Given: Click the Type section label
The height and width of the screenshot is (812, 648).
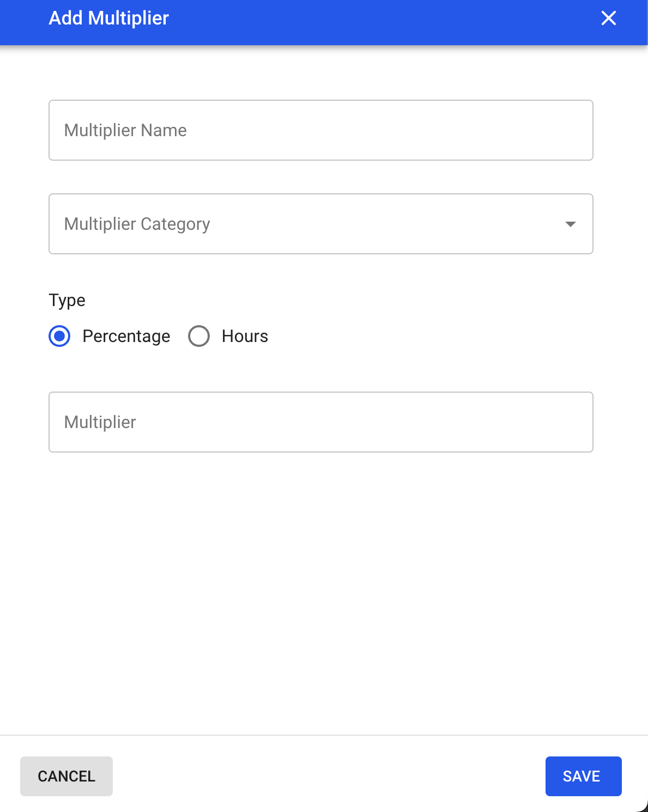Looking at the screenshot, I should tap(67, 300).
